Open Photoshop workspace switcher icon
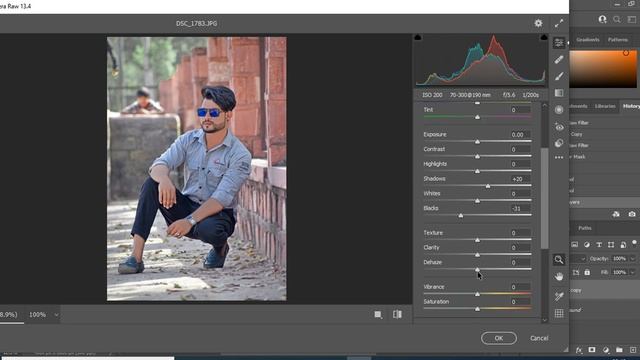This screenshot has height=360, width=640. (x=632, y=19)
